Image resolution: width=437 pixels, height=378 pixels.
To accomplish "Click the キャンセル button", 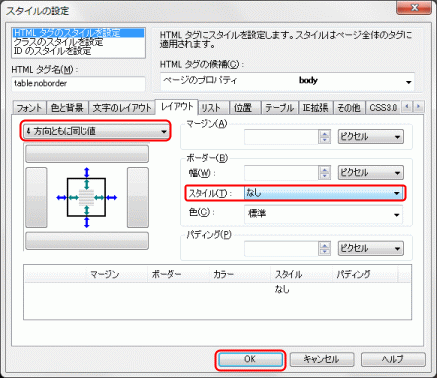I will tap(321, 359).
